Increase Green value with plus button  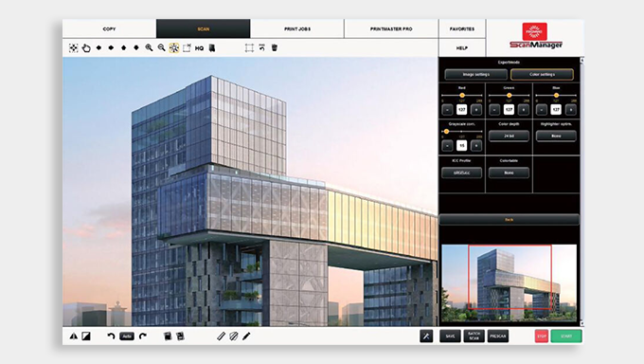click(x=524, y=110)
